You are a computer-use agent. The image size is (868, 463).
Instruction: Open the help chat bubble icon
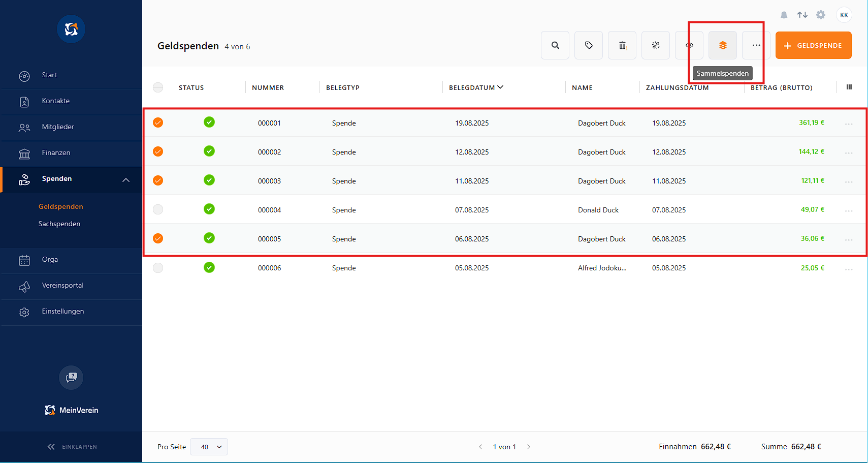pyautogui.click(x=71, y=378)
